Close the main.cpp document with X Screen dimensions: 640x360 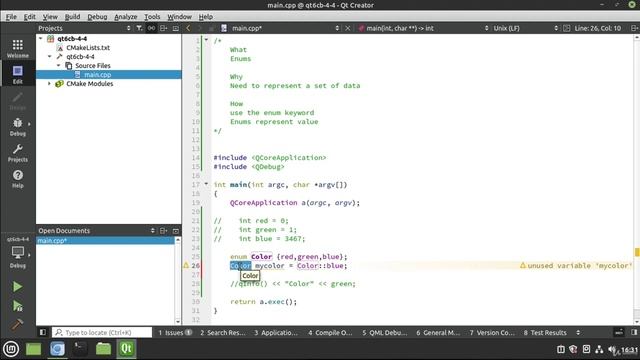click(x=348, y=28)
